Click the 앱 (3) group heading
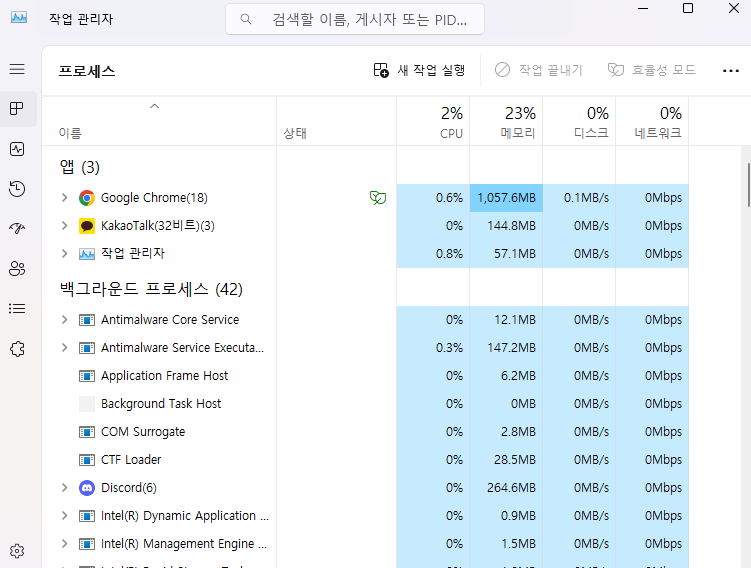751x568 pixels. coord(80,167)
